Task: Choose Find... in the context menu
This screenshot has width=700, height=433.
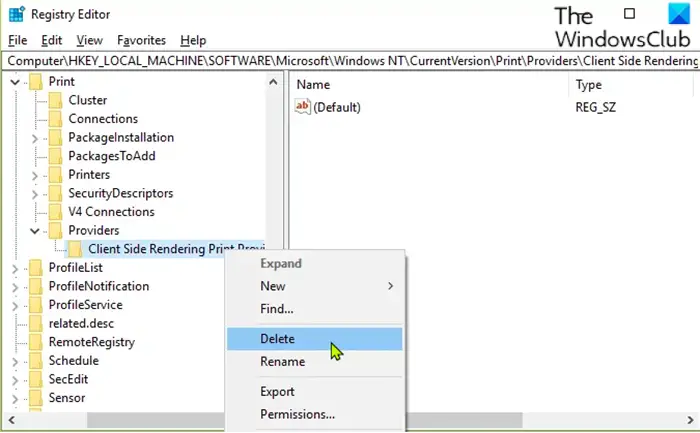Action: coord(315,309)
